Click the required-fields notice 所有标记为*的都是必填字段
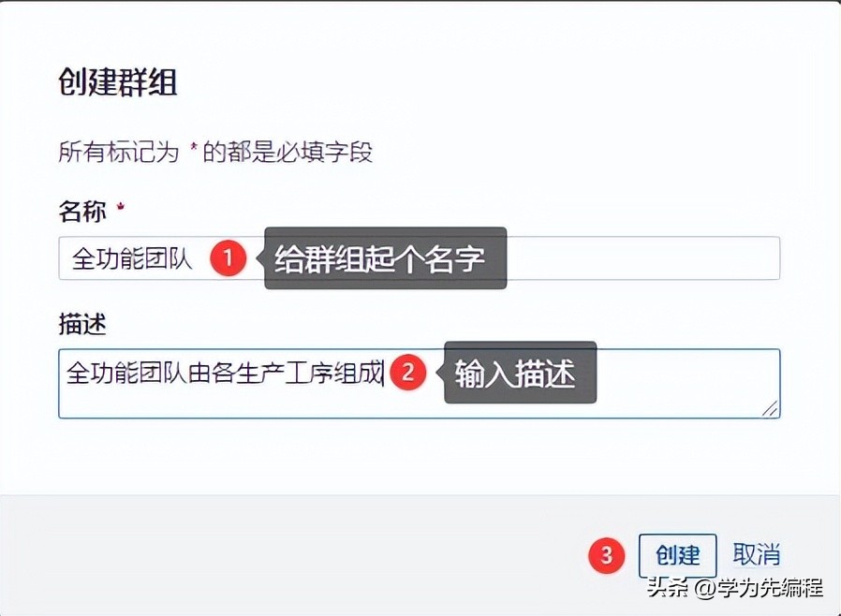 [215, 153]
